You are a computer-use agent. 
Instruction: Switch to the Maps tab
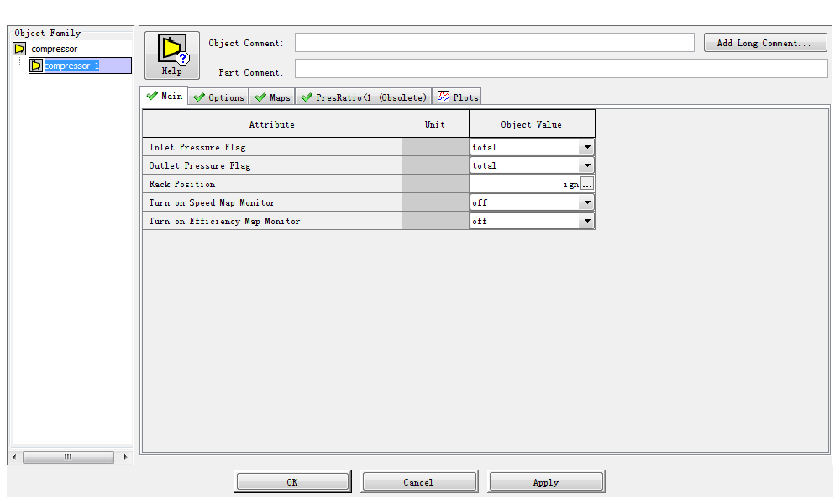pos(272,97)
